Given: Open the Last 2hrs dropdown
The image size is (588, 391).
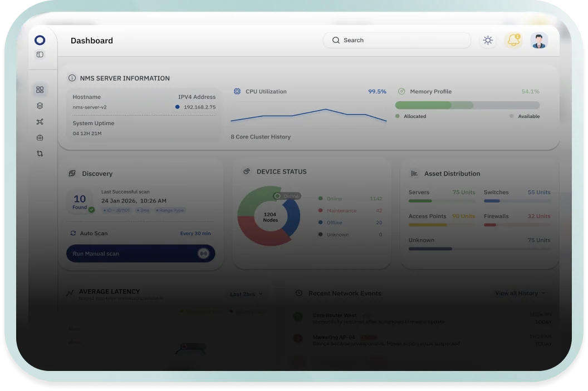Looking at the screenshot, I should click(246, 294).
